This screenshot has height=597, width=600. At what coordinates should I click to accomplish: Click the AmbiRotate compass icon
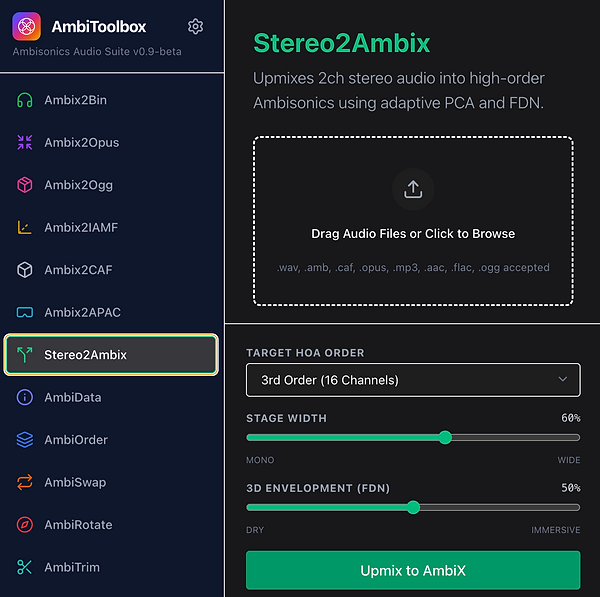click(x=25, y=525)
